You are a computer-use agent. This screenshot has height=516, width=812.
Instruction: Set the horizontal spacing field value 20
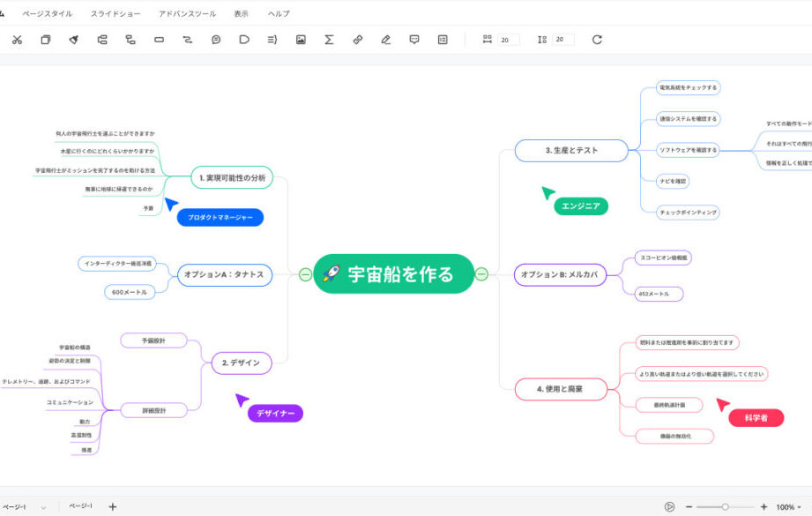click(508, 40)
